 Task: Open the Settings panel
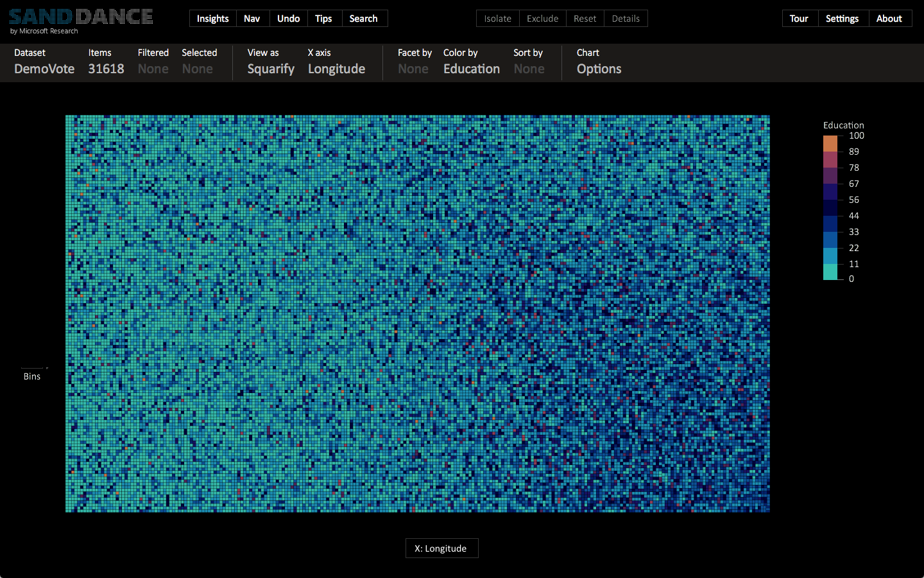pos(843,18)
